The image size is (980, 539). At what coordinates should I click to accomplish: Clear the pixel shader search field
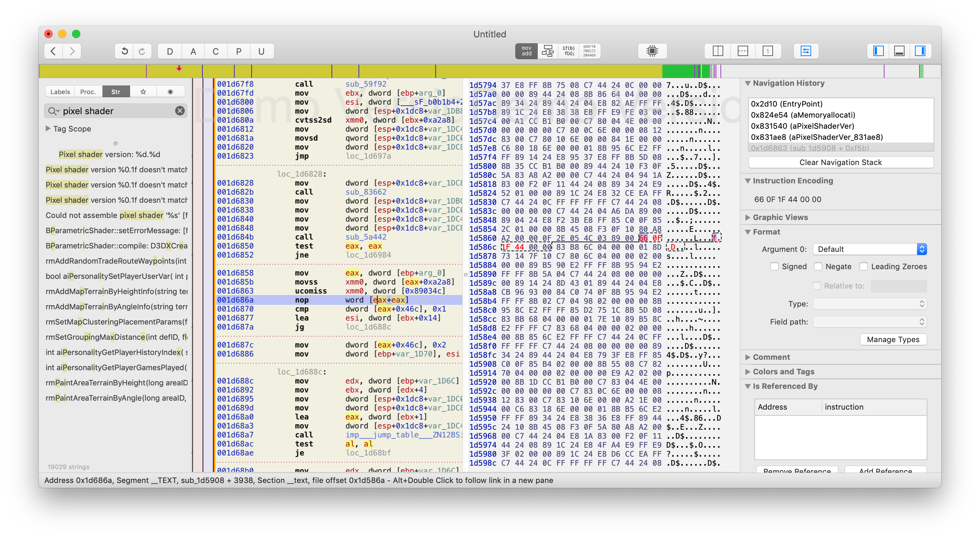[x=180, y=111]
